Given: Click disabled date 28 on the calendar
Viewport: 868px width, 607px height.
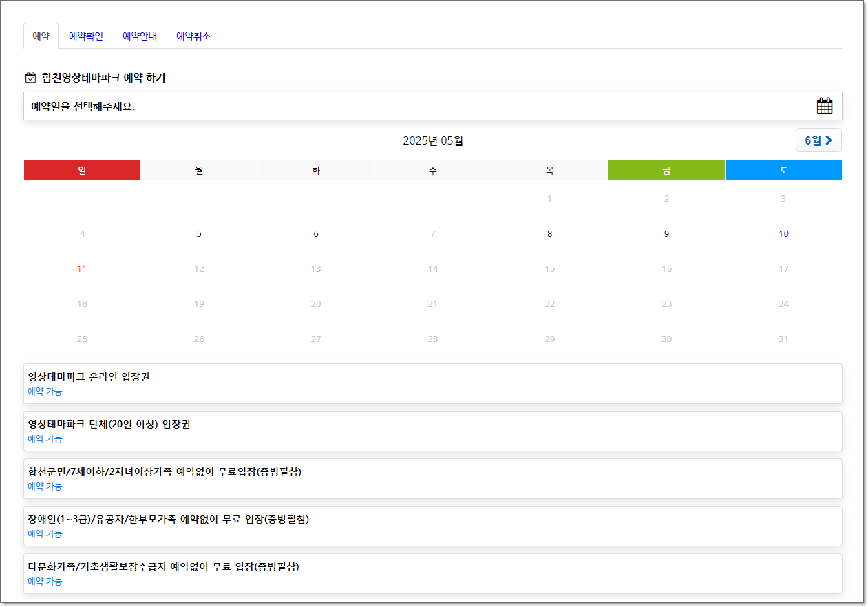Looking at the screenshot, I should 433,339.
